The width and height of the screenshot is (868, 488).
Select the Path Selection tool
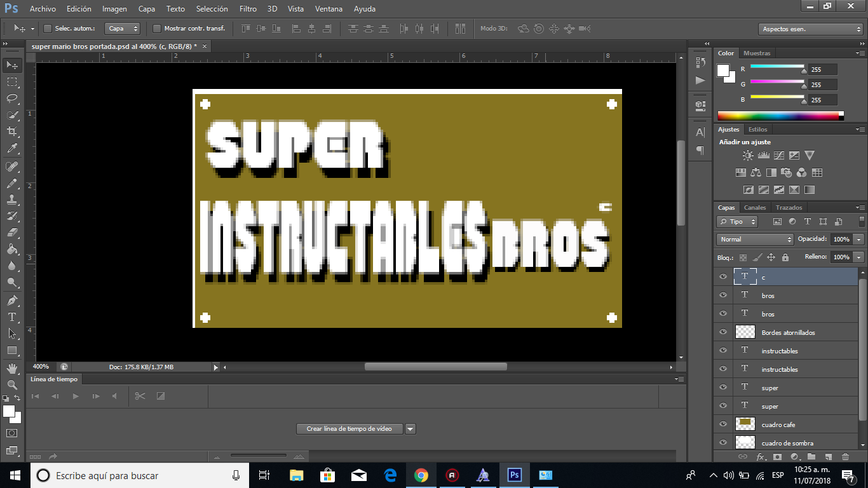[11, 333]
